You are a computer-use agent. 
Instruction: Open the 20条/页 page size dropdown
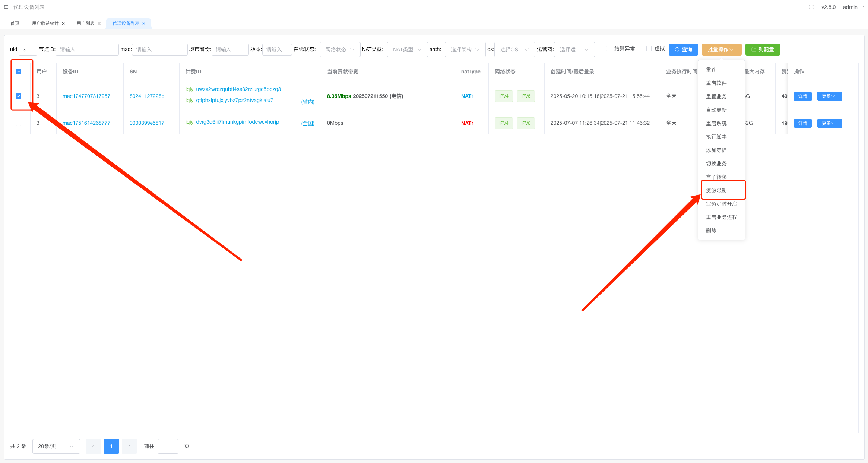click(x=56, y=446)
